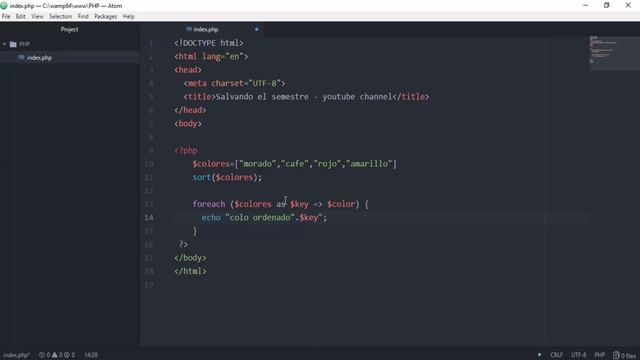Click the closing </body> tag
The width and height of the screenshot is (640, 360).
coord(190,258)
